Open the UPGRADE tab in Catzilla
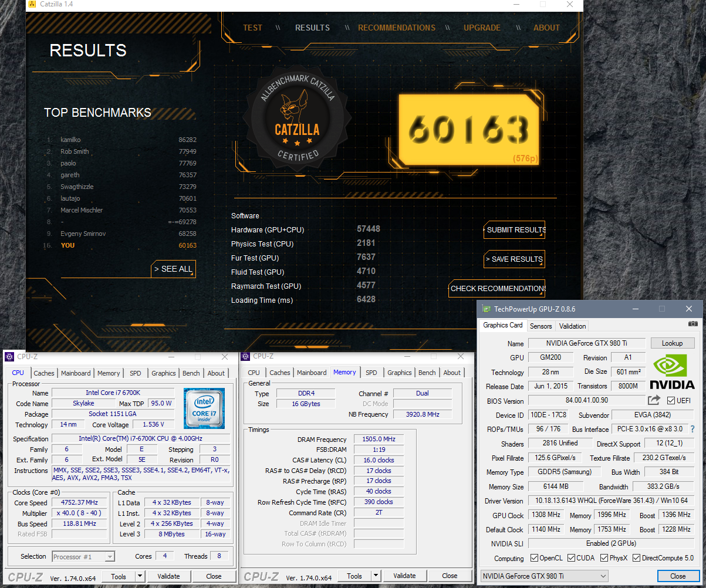Viewport: 706px width, 588px height. pyautogui.click(x=482, y=28)
